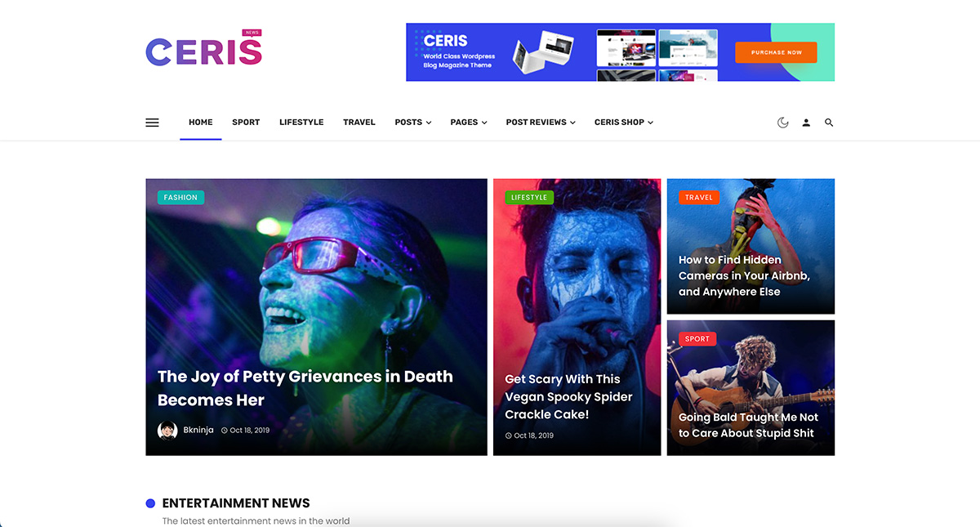The height and width of the screenshot is (527, 980).
Task: Open the hamburger menu icon
Action: tap(152, 123)
